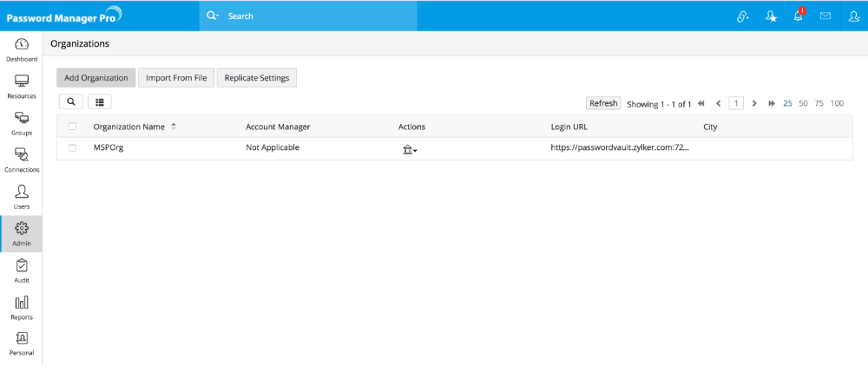This screenshot has height=365, width=868.
Task: Click the passwordvault.zylker.com login URL
Action: [620, 147]
